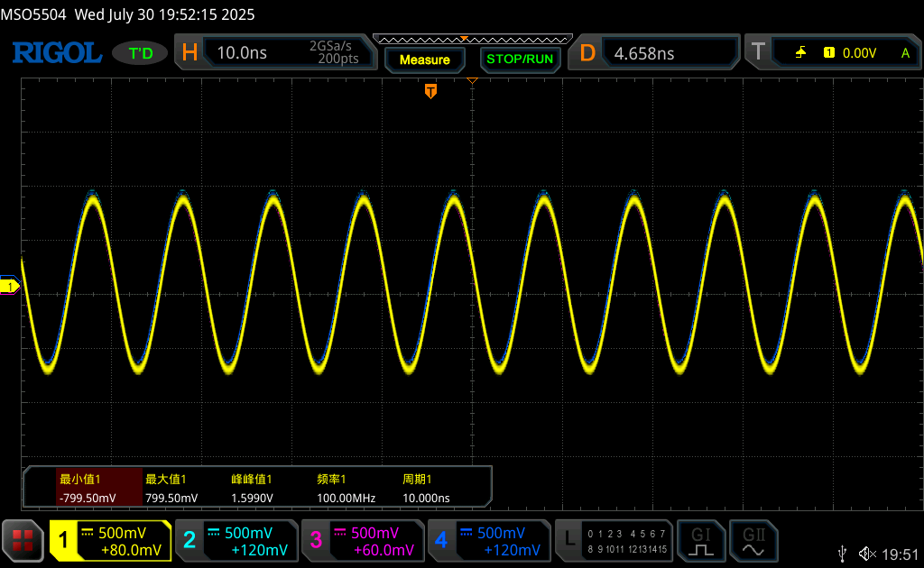Image resolution: width=924 pixels, height=568 pixels.
Task: Select the 周期1 measurement item
Action: pos(417,479)
